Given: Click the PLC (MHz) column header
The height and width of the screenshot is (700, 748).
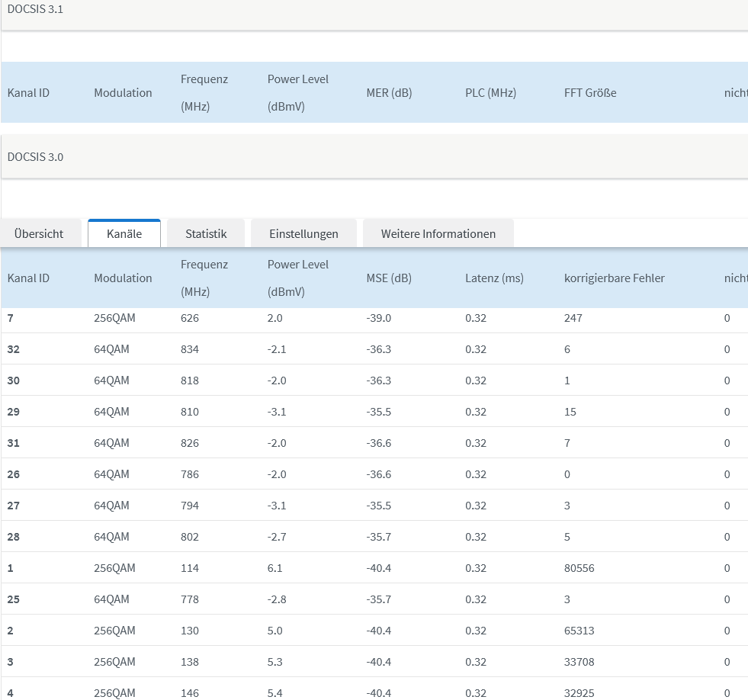Looking at the screenshot, I should coord(490,93).
